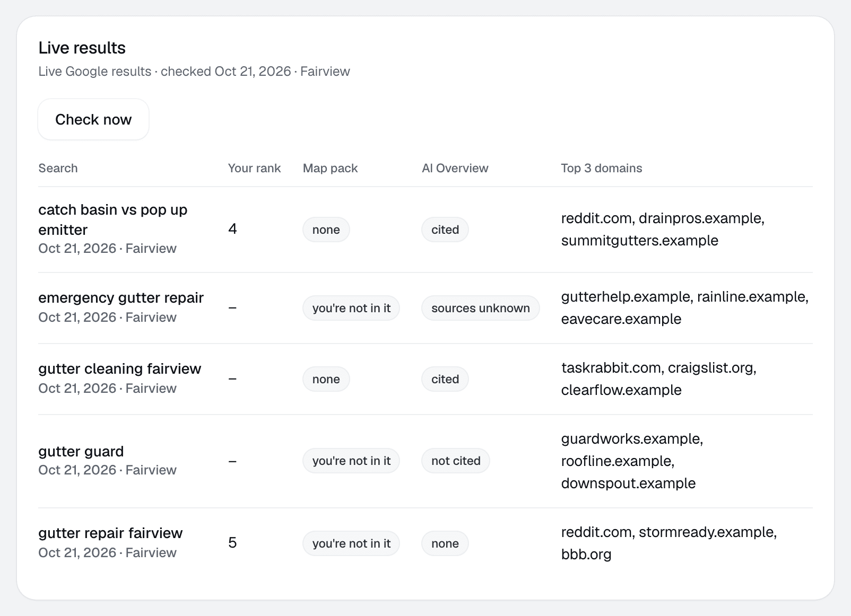Select the 'gutter guard' search row
The height and width of the screenshot is (616, 851).
[x=425, y=461]
